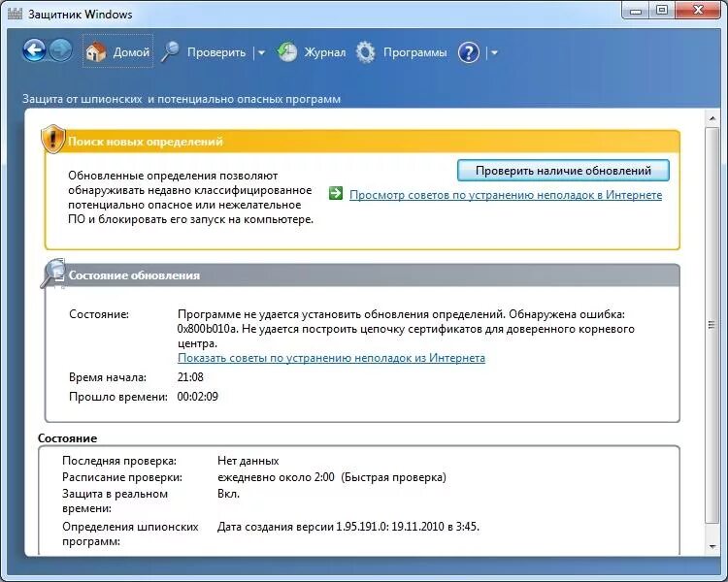
Task: Click the green arrow troubleshooting icon
Action: click(x=335, y=193)
